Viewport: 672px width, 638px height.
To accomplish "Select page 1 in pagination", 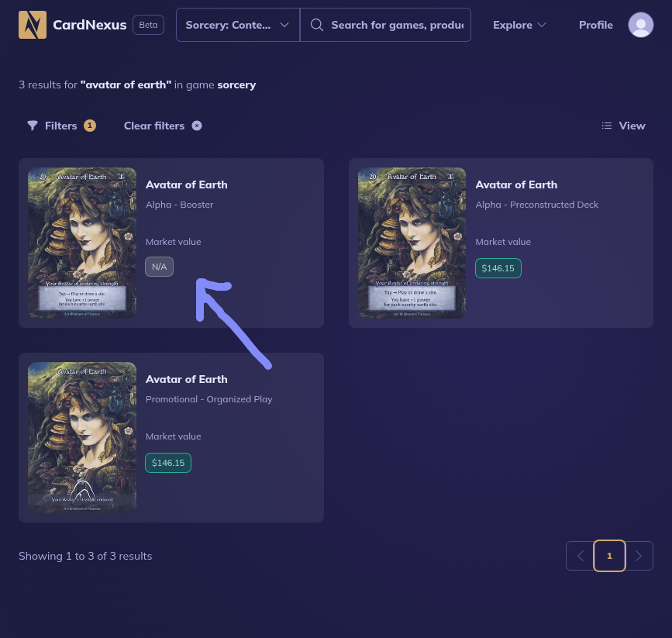I will pyautogui.click(x=609, y=556).
